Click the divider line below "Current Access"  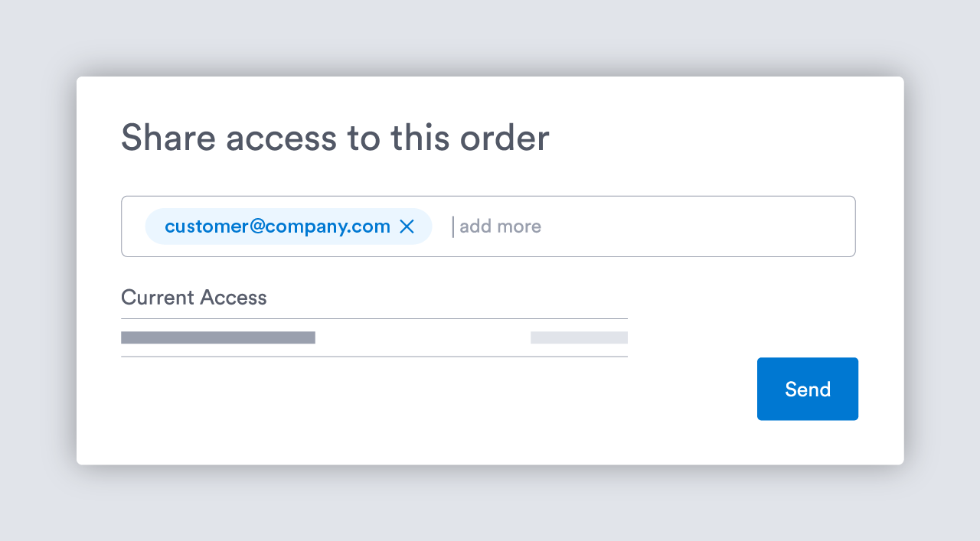click(374, 318)
